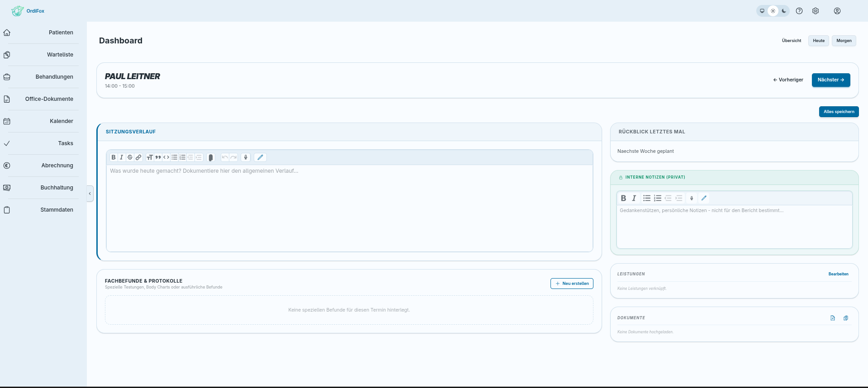Click the SITZUNGSVERLAUF header
The image size is (868, 388).
pyautogui.click(x=131, y=132)
